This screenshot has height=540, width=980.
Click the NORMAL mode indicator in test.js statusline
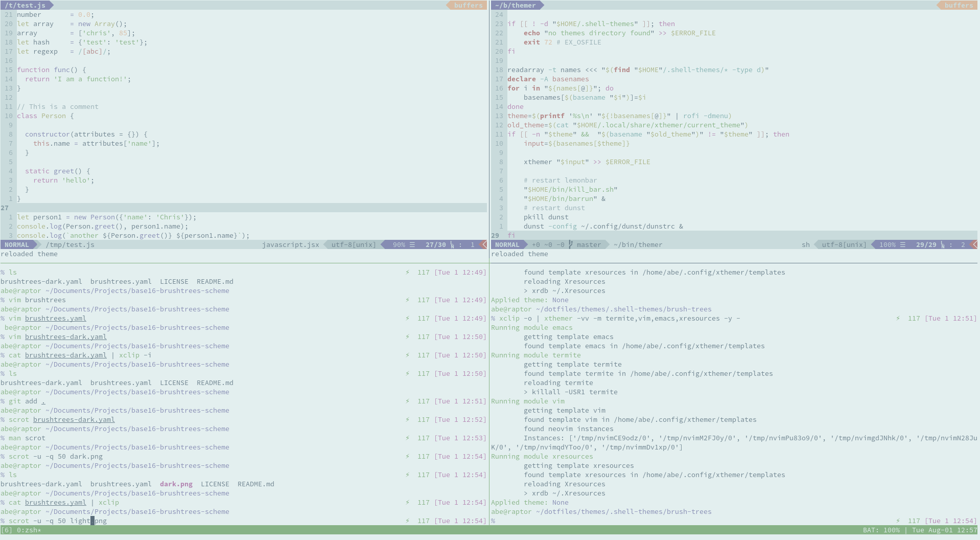point(17,244)
